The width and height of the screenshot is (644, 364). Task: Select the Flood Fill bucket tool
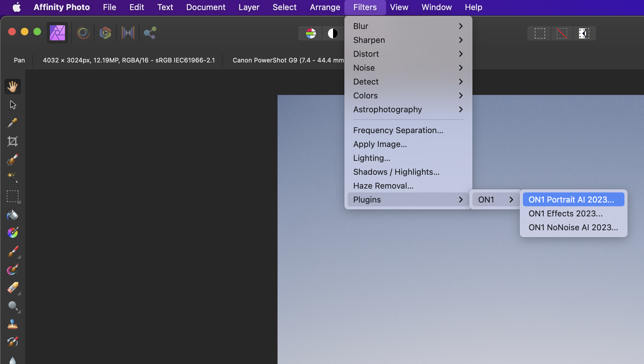click(13, 215)
